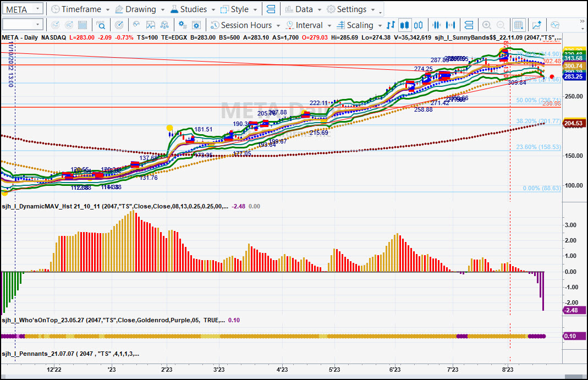The image size is (588, 380).
Task: Click the chart-with-nodes optimization icon
Action: 164,25
